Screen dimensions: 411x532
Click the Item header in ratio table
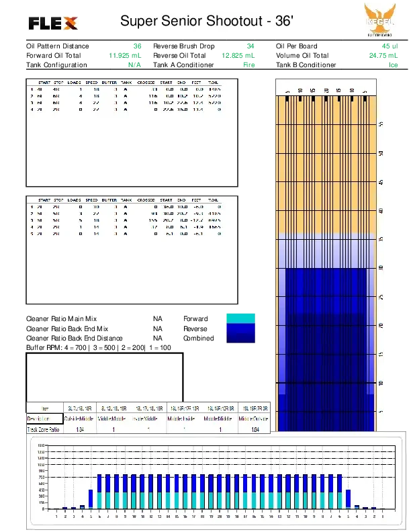(46, 408)
